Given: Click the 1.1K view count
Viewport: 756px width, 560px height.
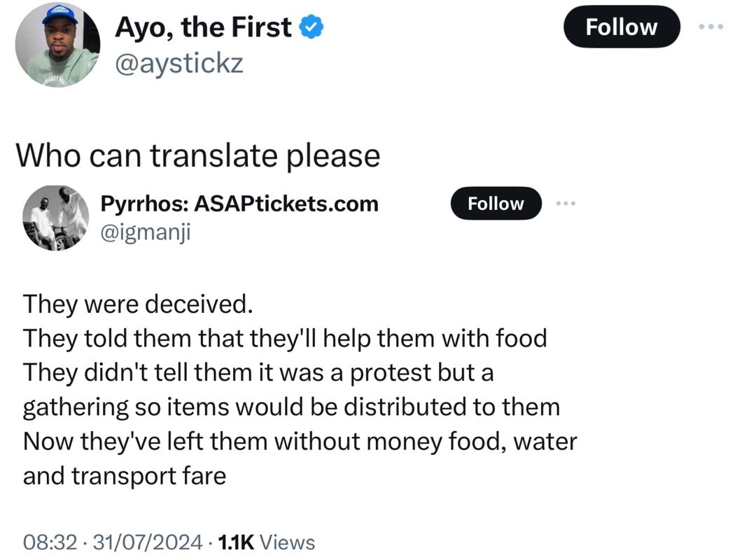Looking at the screenshot, I should point(236,542).
